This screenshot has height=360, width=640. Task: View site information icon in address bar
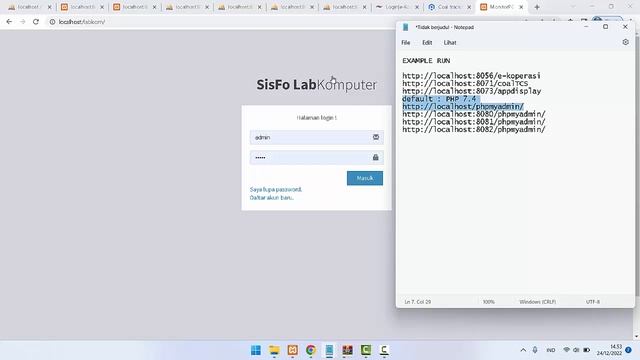click(52, 22)
